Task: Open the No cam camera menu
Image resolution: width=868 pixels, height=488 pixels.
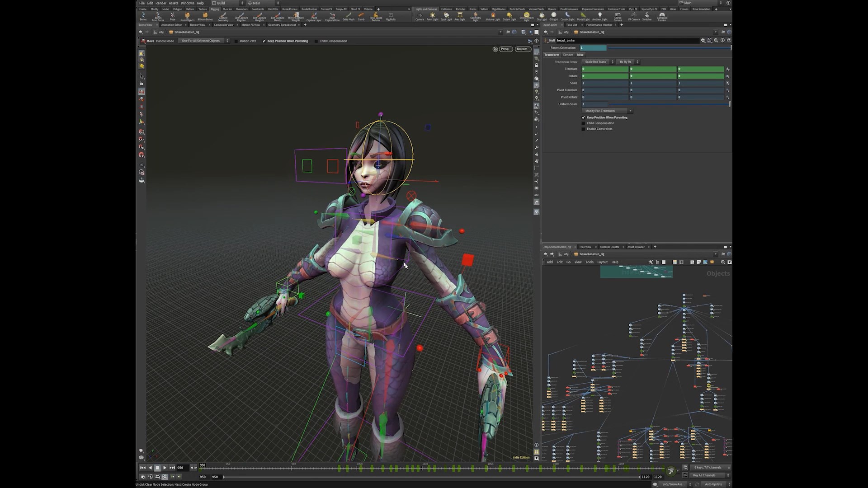Action: (x=523, y=49)
